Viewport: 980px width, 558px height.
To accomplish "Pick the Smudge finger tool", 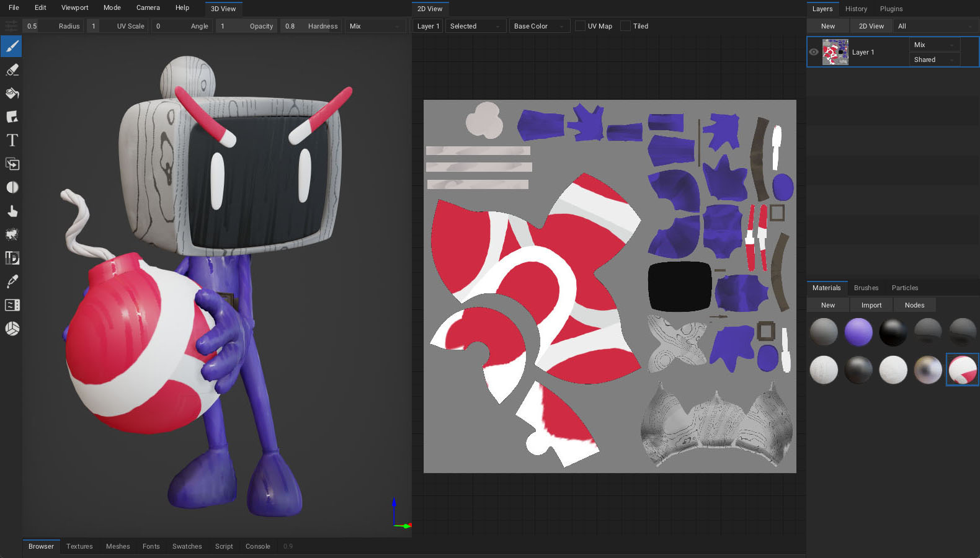I will (x=12, y=211).
